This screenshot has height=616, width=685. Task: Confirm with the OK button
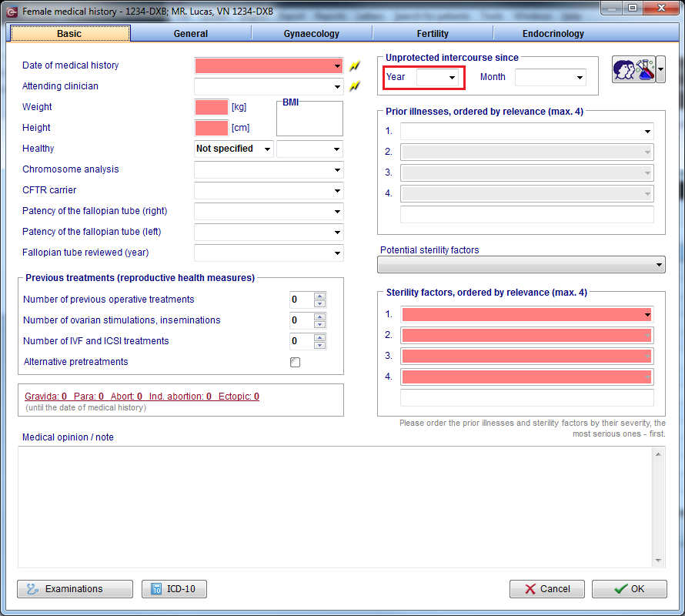click(630, 589)
